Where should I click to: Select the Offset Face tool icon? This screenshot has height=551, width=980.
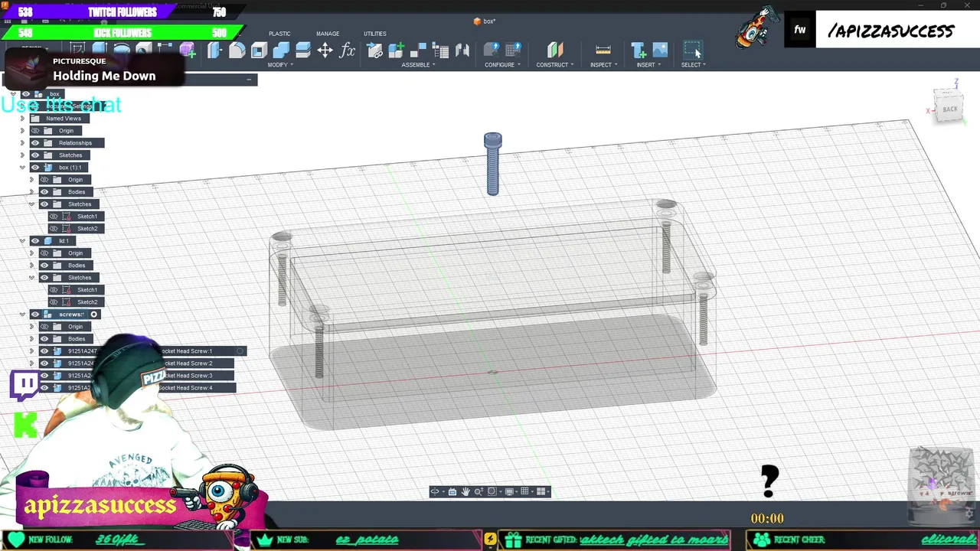tap(303, 51)
